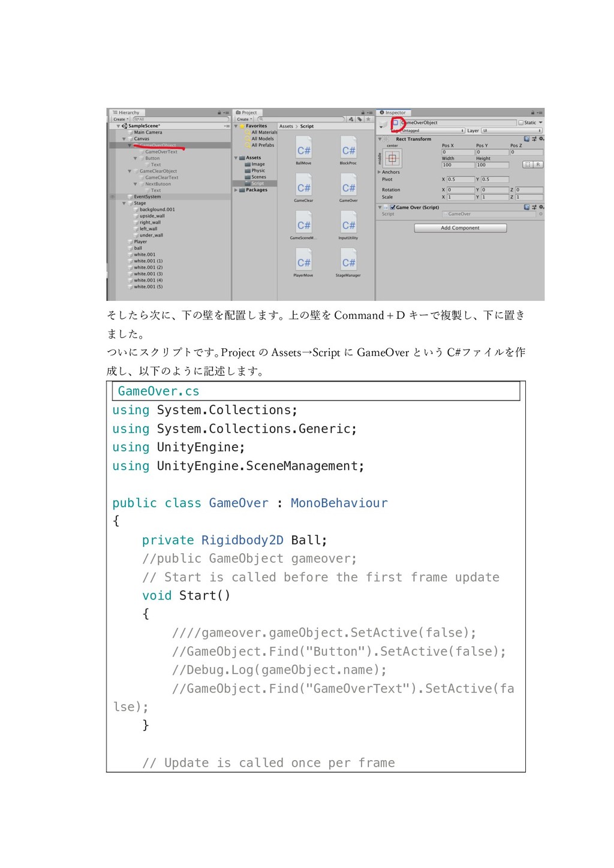This screenshot has height=868, width=614.
Task: Open Game Over script help book icon
Action: point(526,207)
